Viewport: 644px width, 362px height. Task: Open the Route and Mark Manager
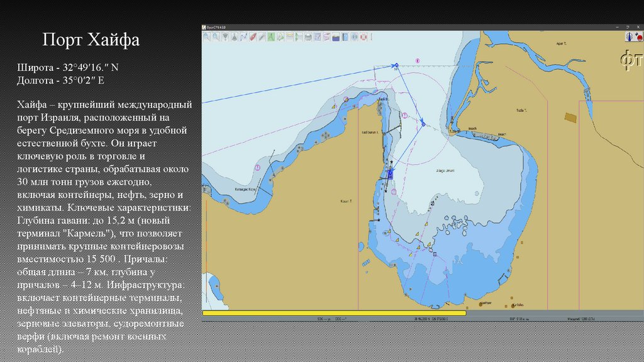tap(318, 37)
